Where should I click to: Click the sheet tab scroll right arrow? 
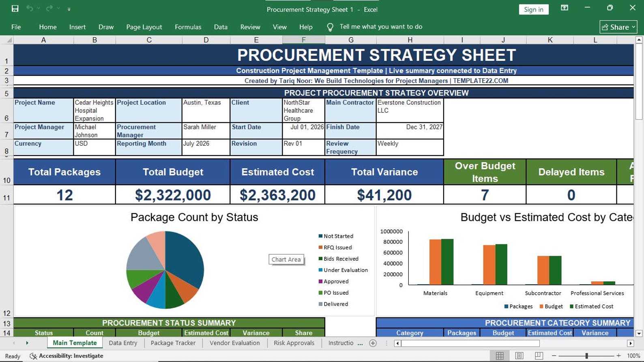point(27,343)
